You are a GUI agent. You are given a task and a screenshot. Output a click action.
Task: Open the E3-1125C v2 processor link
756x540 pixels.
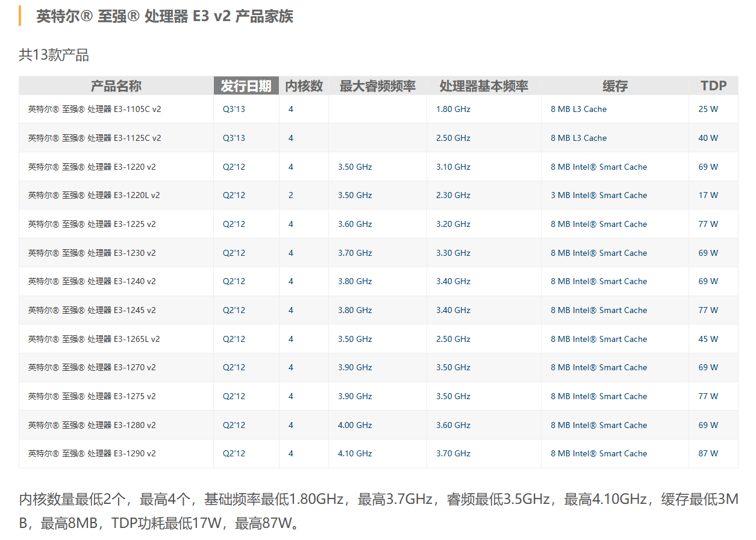pyautogui.click(x=95, y=138)
